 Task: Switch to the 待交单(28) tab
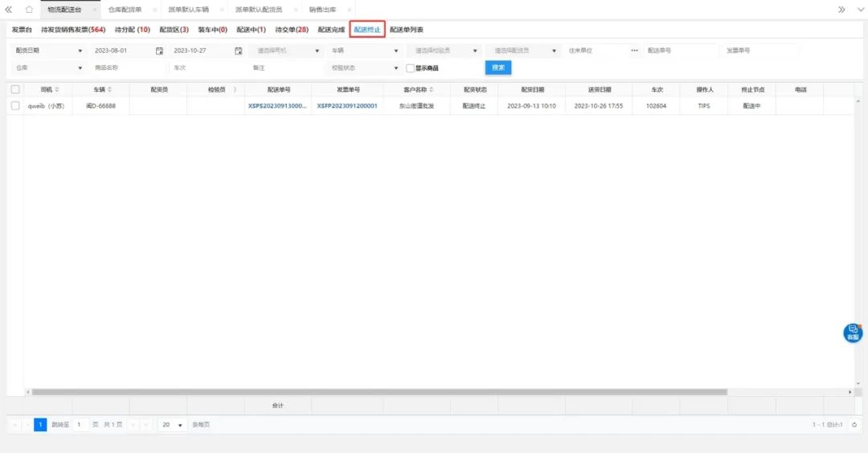click(291, 30)
